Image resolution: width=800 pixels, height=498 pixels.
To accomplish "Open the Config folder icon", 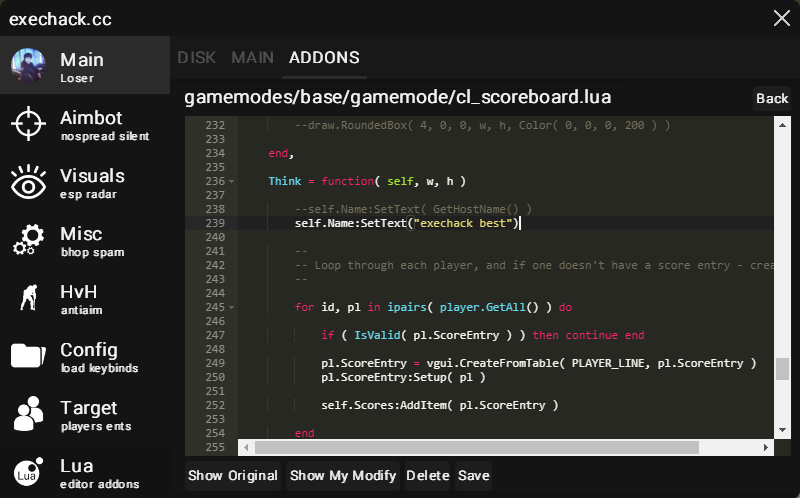I will coord(28,356).
